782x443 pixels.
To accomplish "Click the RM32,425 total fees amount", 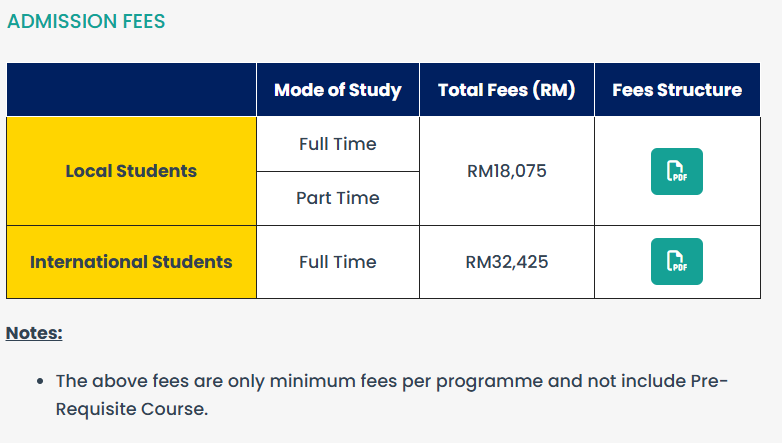I will point(506,262).
